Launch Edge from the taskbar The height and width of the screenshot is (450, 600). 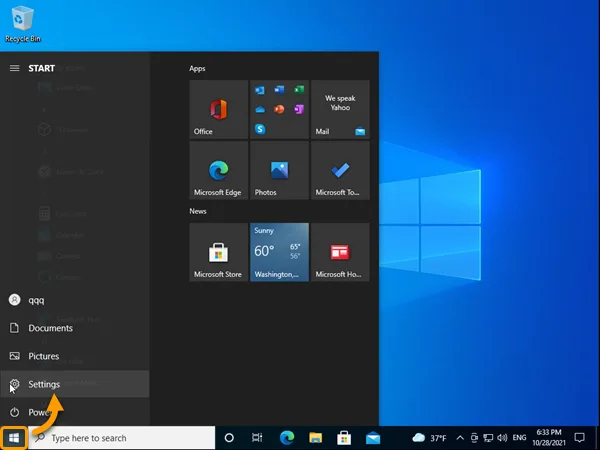point(287,438)
